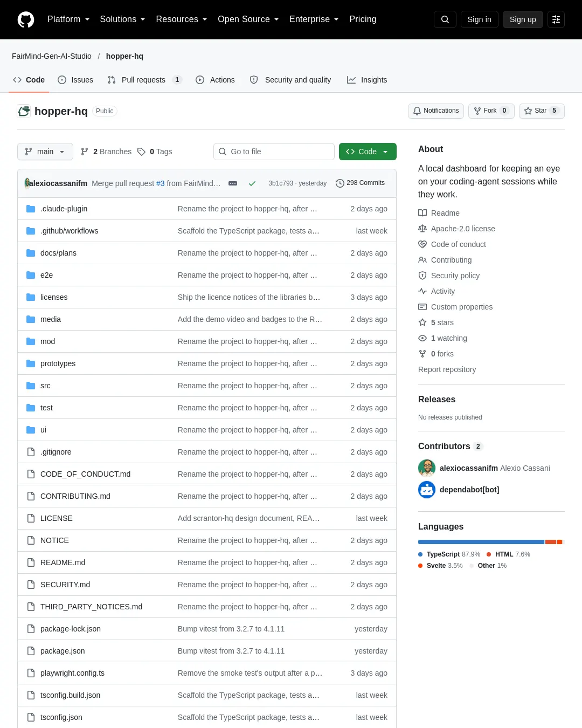Click the hopper-hq repository avatar icon

tap(24, 111)
